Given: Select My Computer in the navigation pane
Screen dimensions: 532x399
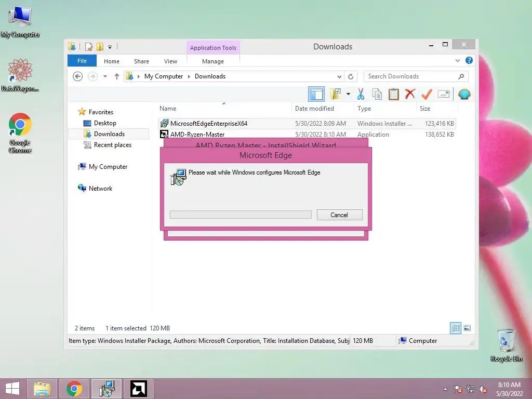Looking at the screenshot, I should coord(108,167).
